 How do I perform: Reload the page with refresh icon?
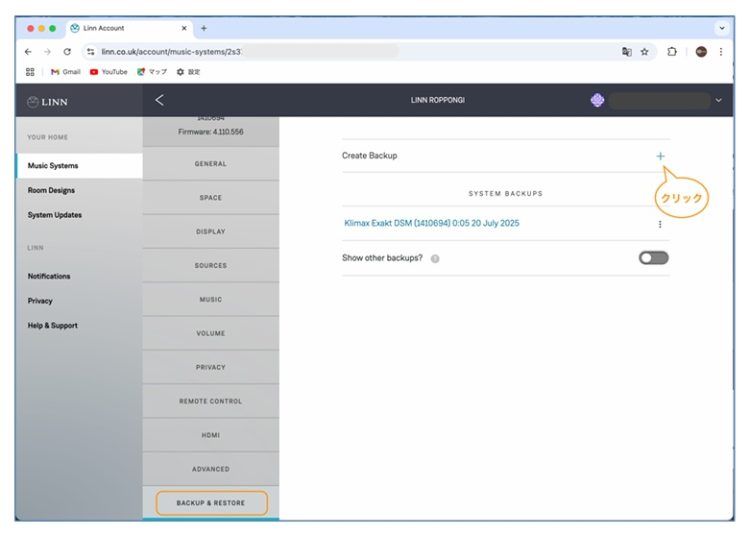67,52
